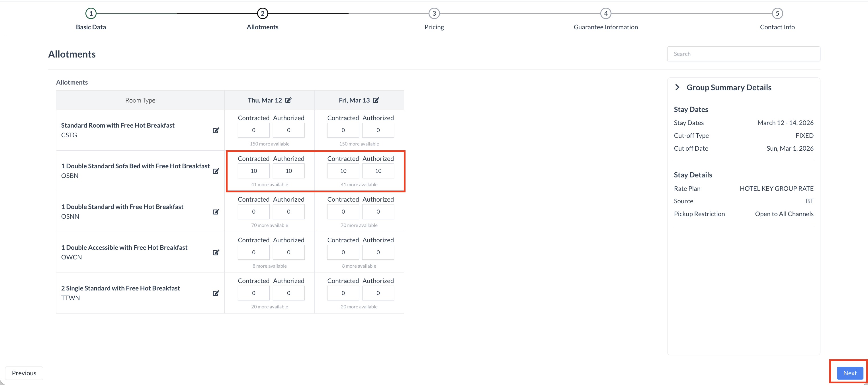Collapse the Group Summary Details panel
Image resolution: width=868 pixels, height=385 pixels.
[677, 87]
